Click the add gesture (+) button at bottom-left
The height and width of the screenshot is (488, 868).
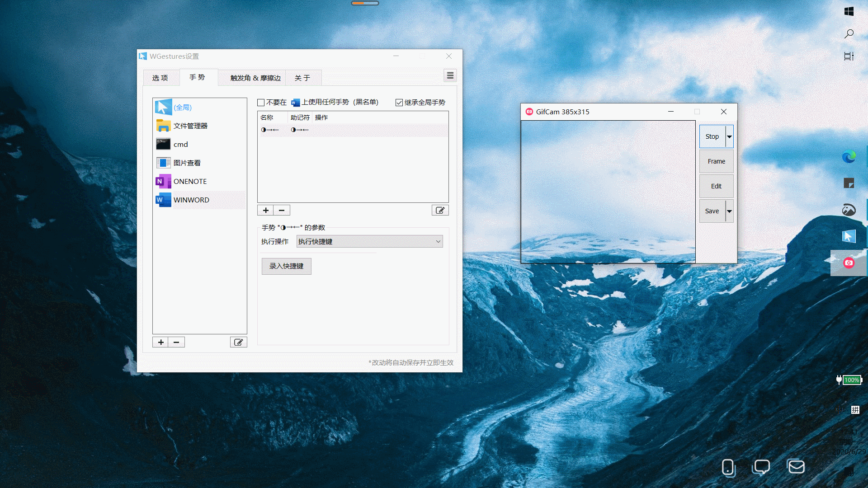tap(160, 342)
